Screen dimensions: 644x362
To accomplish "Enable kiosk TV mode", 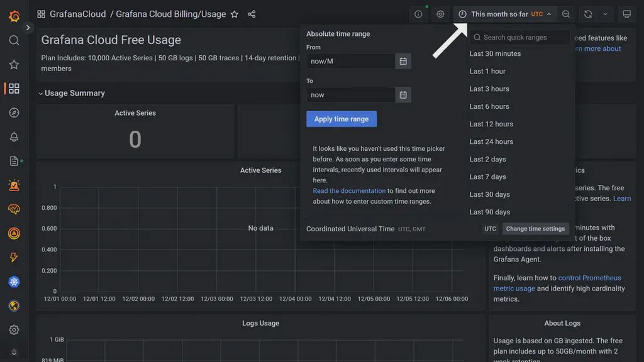I will point(625,13).
